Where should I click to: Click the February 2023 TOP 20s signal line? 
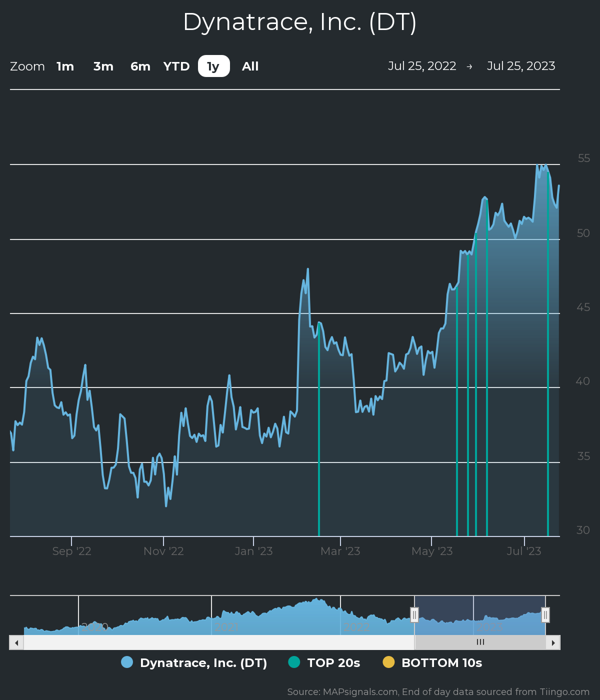pos(319,430)
